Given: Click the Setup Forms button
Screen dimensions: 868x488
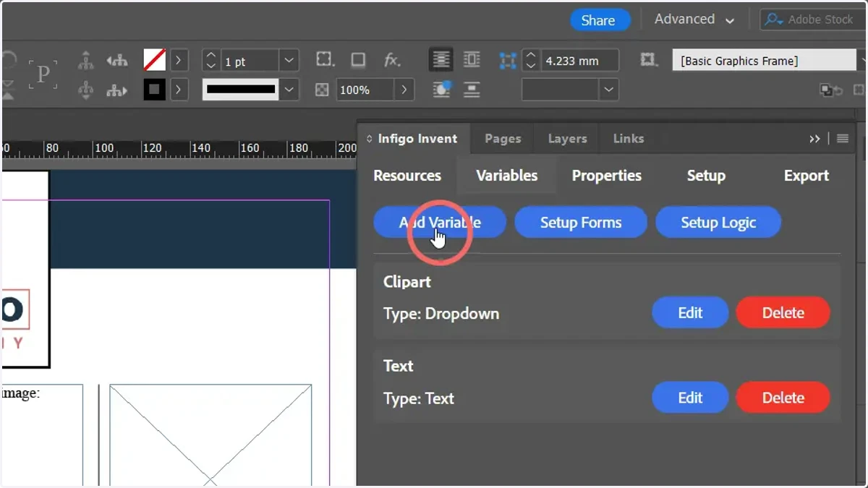Looking at the screenshot, I should point(581,222).
